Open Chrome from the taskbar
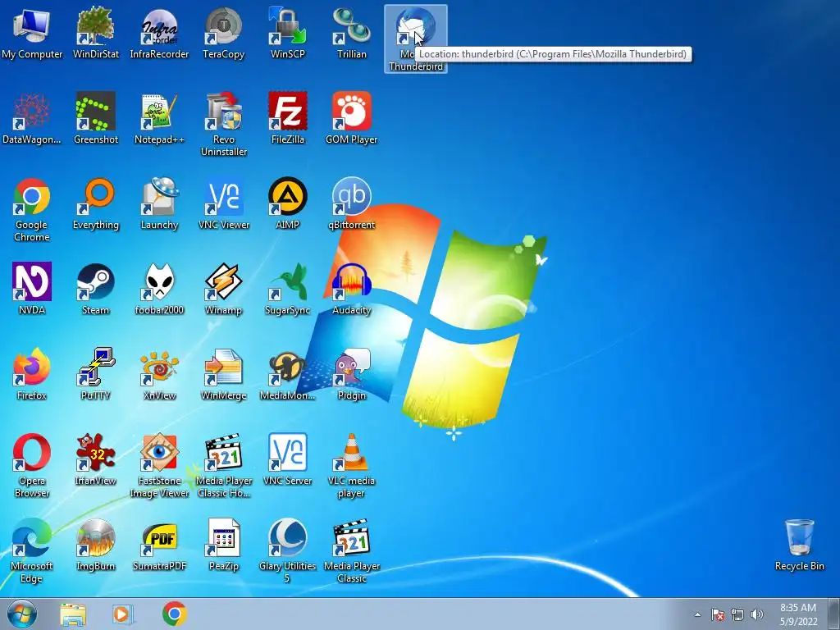Viewport: 840px width, 630px height. pyautogui.click(x=175, y=614)
